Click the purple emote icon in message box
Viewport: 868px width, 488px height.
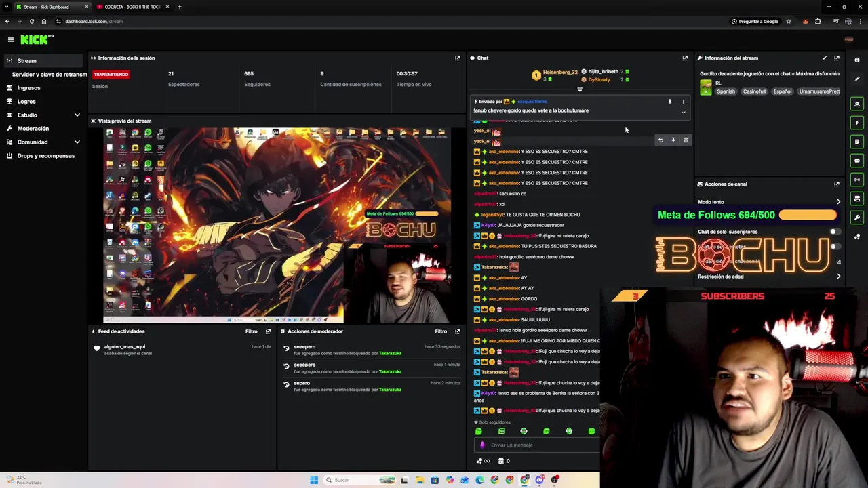click(x=482, y=445)
